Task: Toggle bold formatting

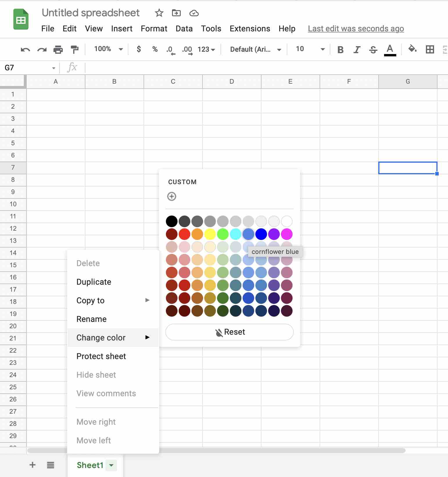Action: (x=341, y=50)
